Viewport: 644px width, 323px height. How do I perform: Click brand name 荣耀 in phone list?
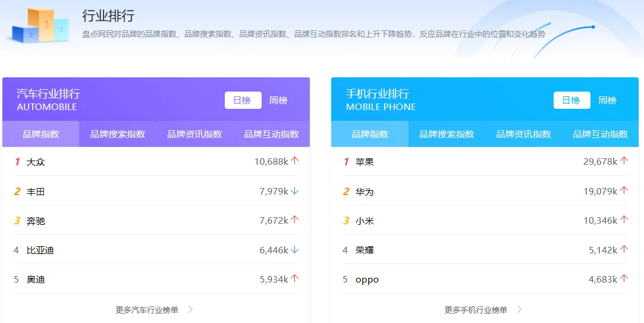click(365, 250)
